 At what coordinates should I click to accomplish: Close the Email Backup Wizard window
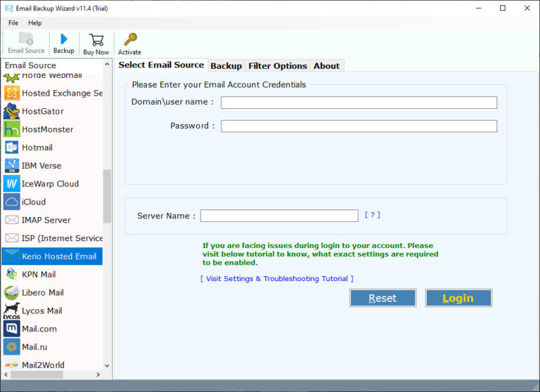click(x=527, y=8)
